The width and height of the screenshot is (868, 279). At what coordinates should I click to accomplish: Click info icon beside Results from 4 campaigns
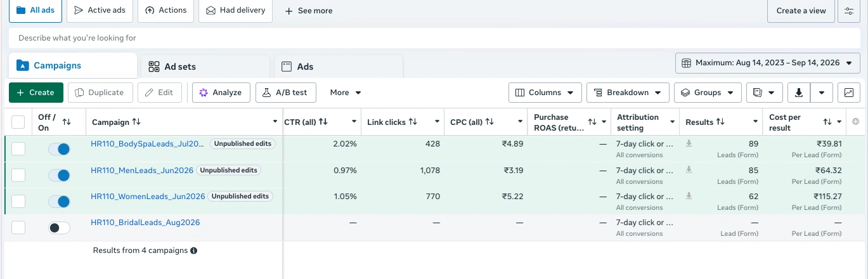194,250
